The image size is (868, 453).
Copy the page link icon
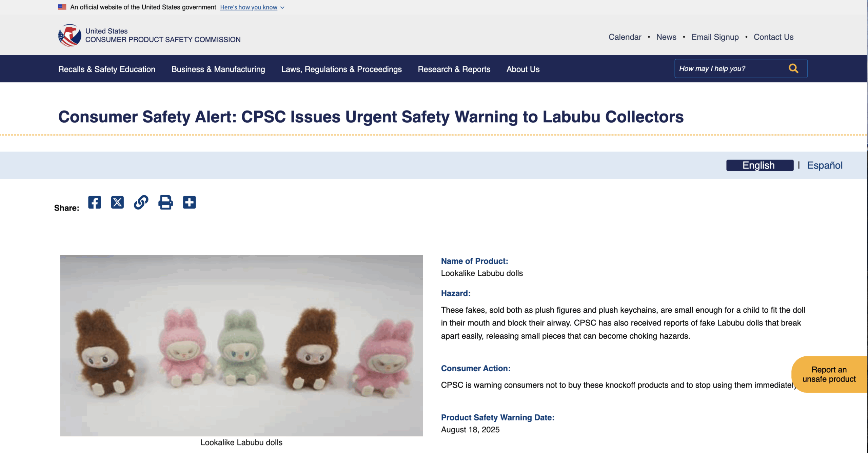(141, 202)
